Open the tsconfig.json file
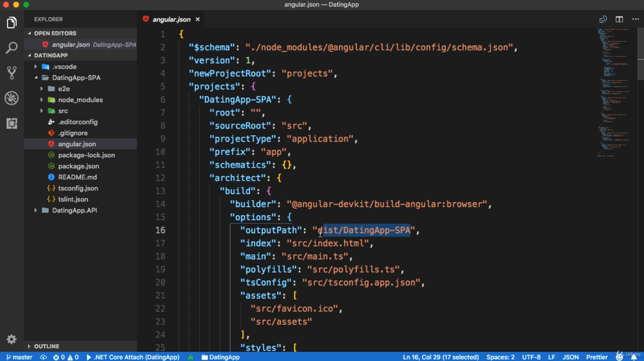Screen dimensions: 644x361 click(80, 189)
